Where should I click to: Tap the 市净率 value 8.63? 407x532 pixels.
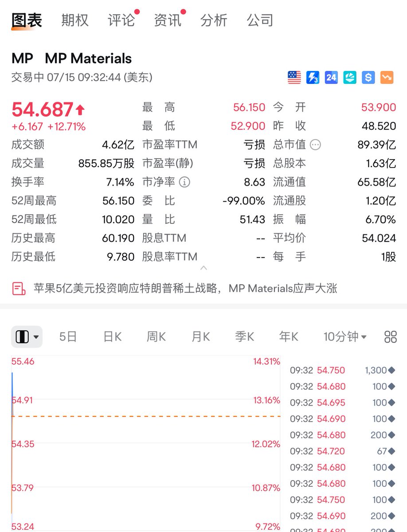(254, 182)
